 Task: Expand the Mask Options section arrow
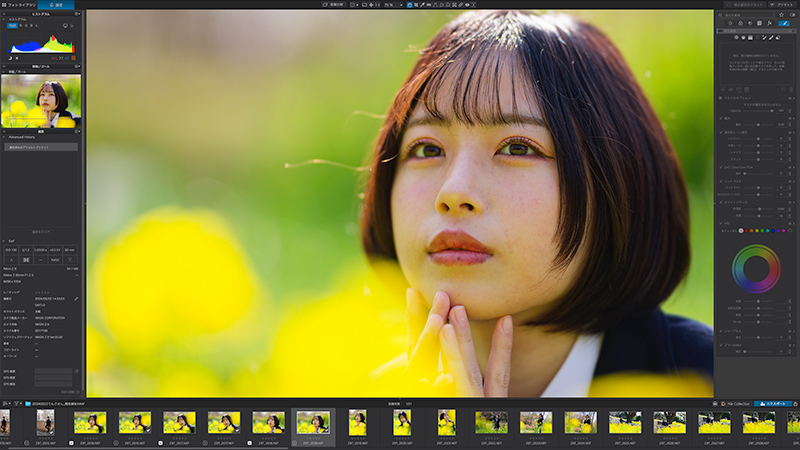(720, 97)
